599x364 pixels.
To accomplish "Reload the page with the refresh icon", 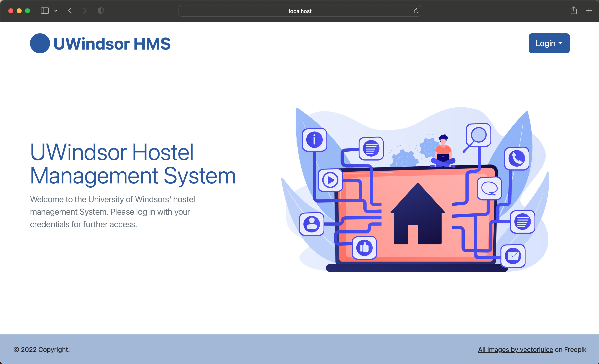I will tap(416, 11).
